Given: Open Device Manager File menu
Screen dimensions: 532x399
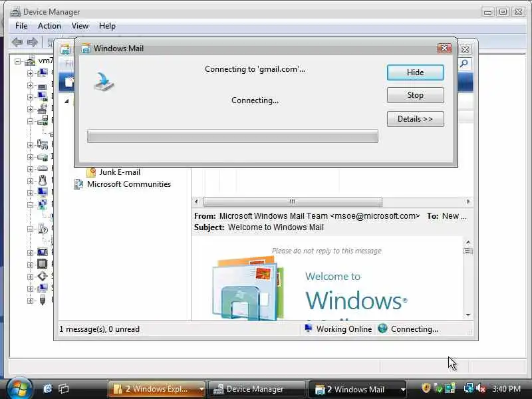Looking at the screenshot, I should coord(21,26).
